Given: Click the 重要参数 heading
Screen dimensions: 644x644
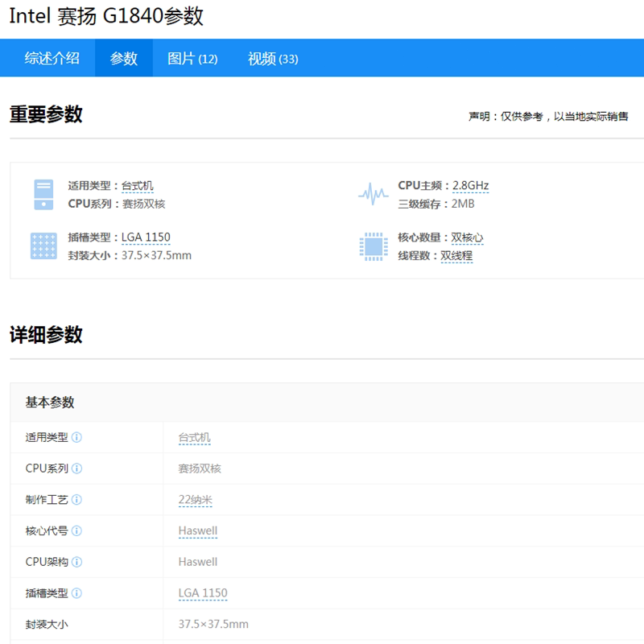Looking at the screenshot, I should (x=46, y=114).
